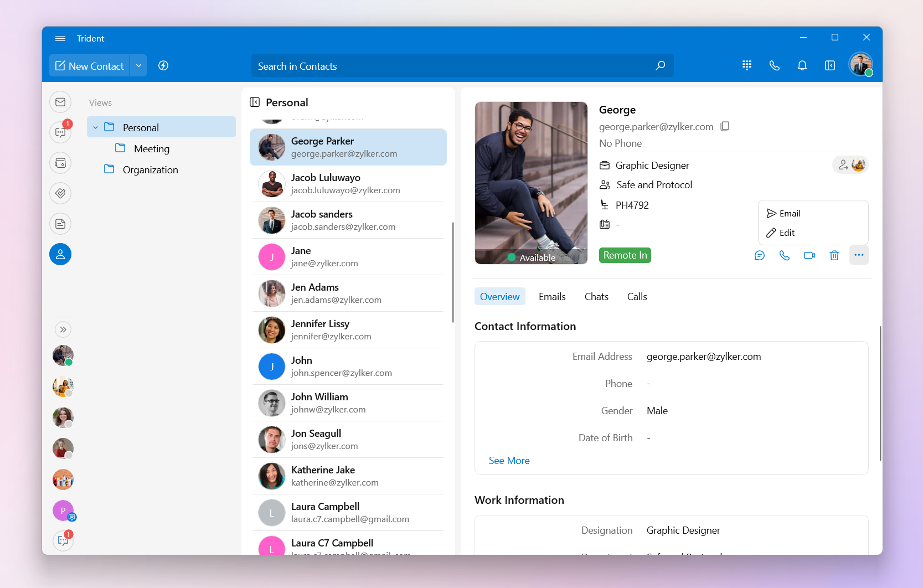Select John with john.spencer@zylker.com

click(x=348, y=367)
